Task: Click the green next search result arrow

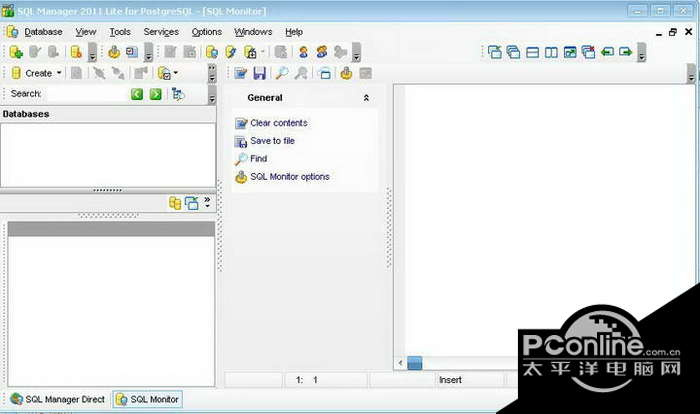Action: click(x=155, y=94)
